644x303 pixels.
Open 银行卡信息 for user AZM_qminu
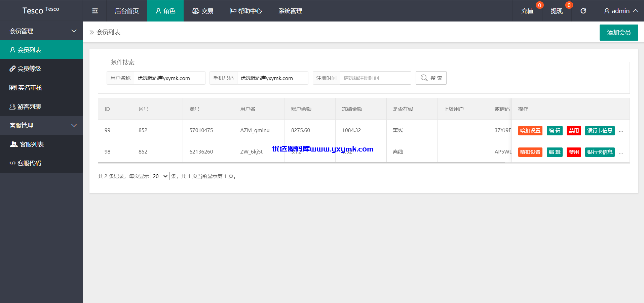click(x=600, y=131)
